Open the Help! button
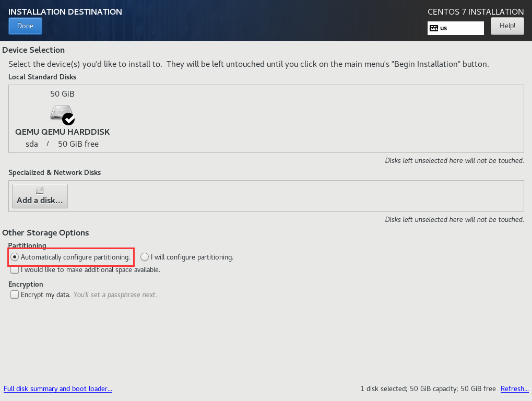 pos(507,26)
